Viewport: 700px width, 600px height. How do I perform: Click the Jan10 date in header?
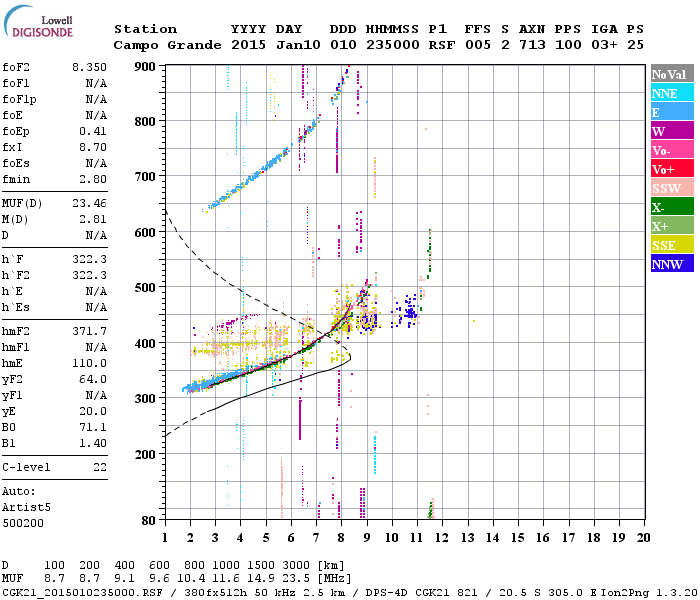click(x=298, y=45)
